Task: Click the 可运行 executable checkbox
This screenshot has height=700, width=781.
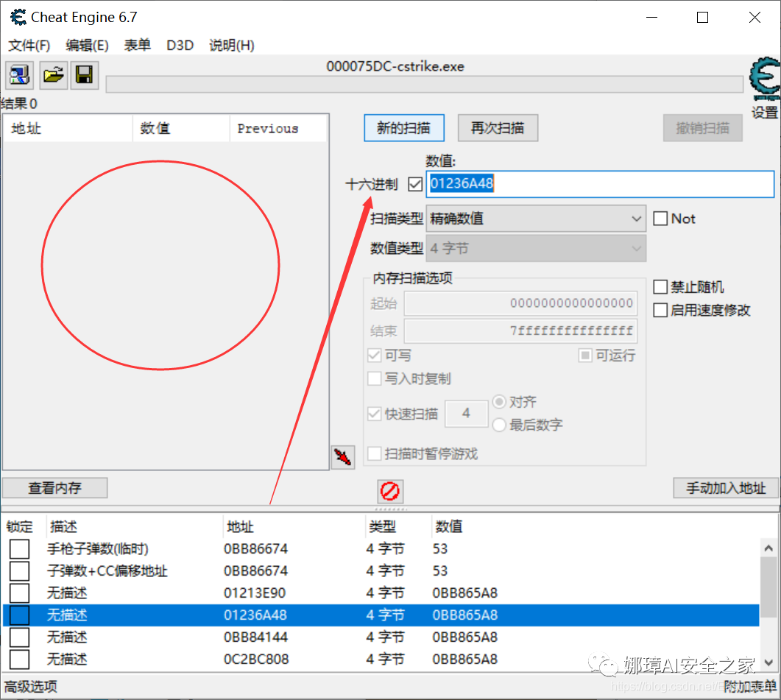Action: (585, 356)
